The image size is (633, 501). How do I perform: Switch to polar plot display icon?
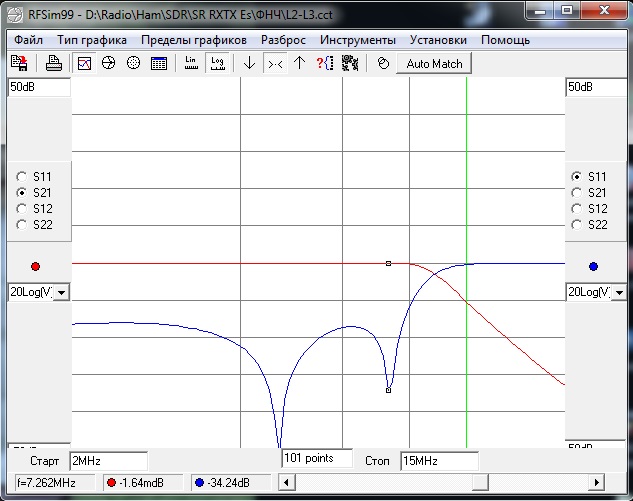133,63
